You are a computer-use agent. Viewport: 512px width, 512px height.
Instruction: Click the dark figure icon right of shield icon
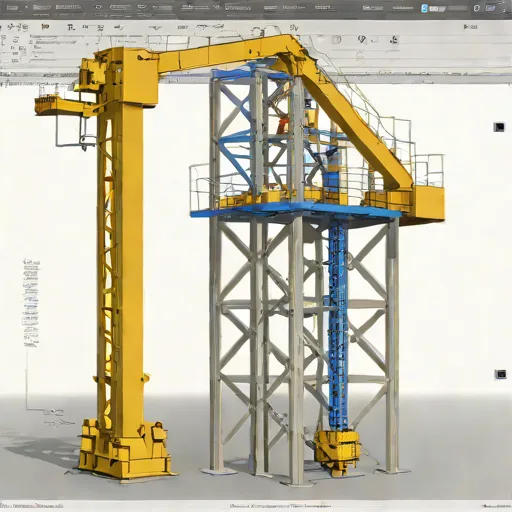pos(394,40)
